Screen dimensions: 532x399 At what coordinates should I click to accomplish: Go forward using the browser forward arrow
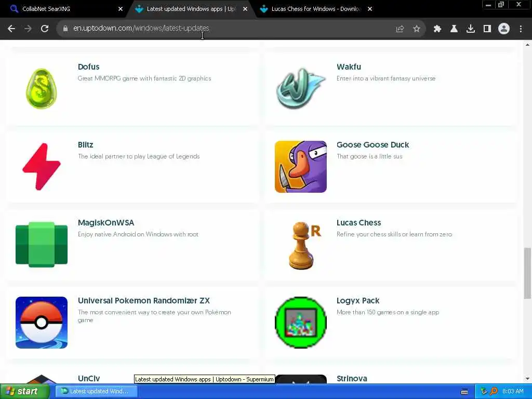coord(28,29)
